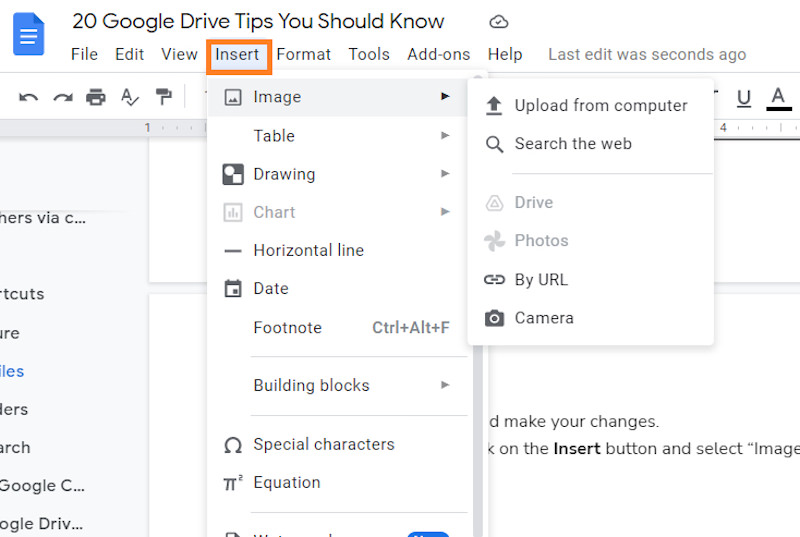Open outline item ending 'arch'
The width and height of the screenshot is (800, 537).
15,448
